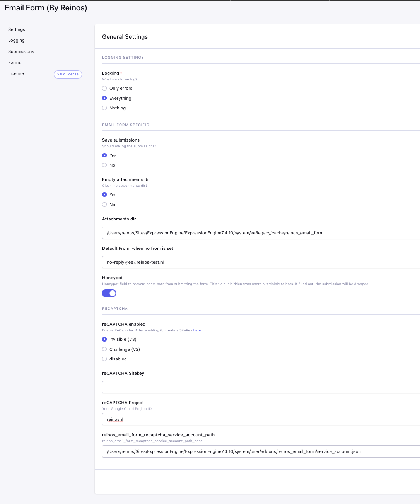Open the Settings sidebar item
420x504 pixels.
(17, 29)
